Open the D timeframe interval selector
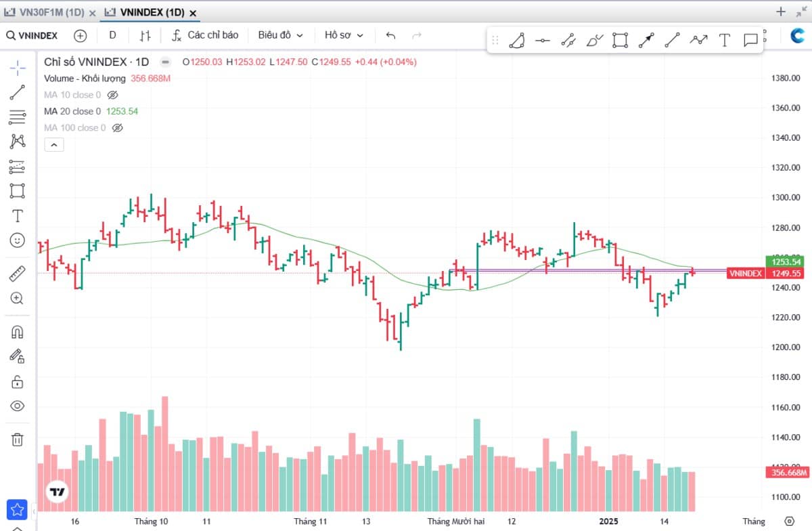The height and width of the screenshot is (531, 812). 112,35
